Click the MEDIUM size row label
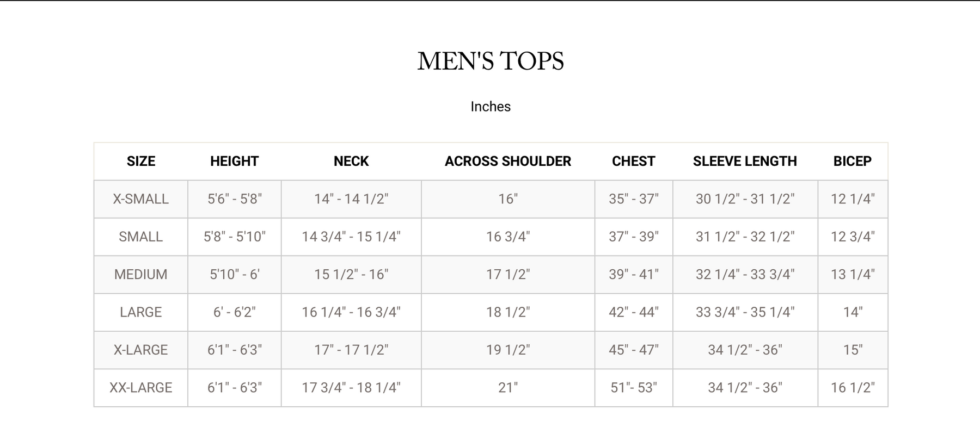Viewport: 980px width, 440px height. (141, 274)
